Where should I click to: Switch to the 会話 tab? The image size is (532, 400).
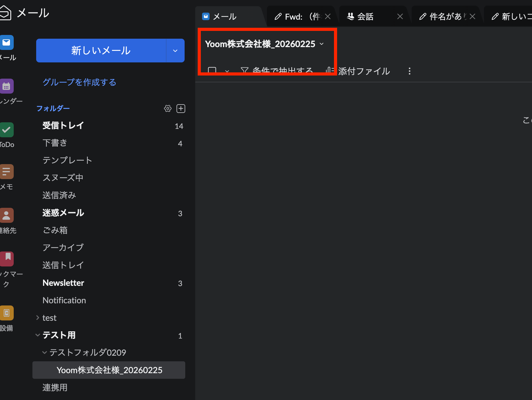tap(365, 17)
